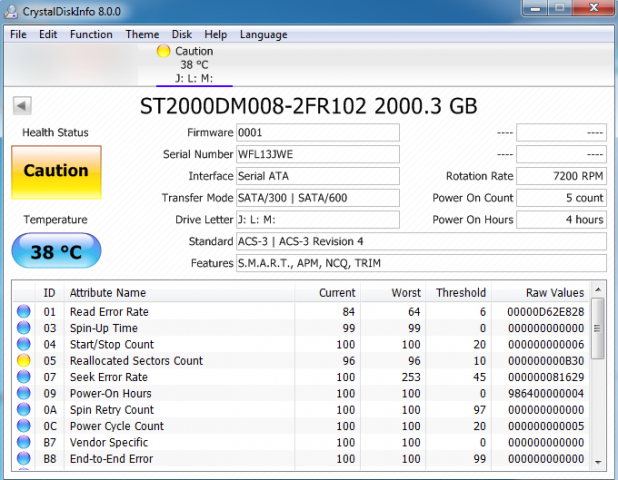Viewport: 618px width, 480px height.
Task: Click the previous disk arrow button
Action: [x=22, y=105]
